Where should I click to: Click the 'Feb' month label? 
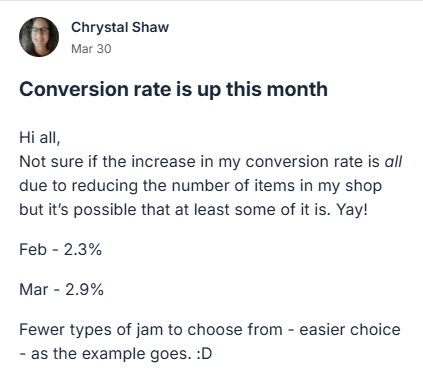click(x=33, y=249)
